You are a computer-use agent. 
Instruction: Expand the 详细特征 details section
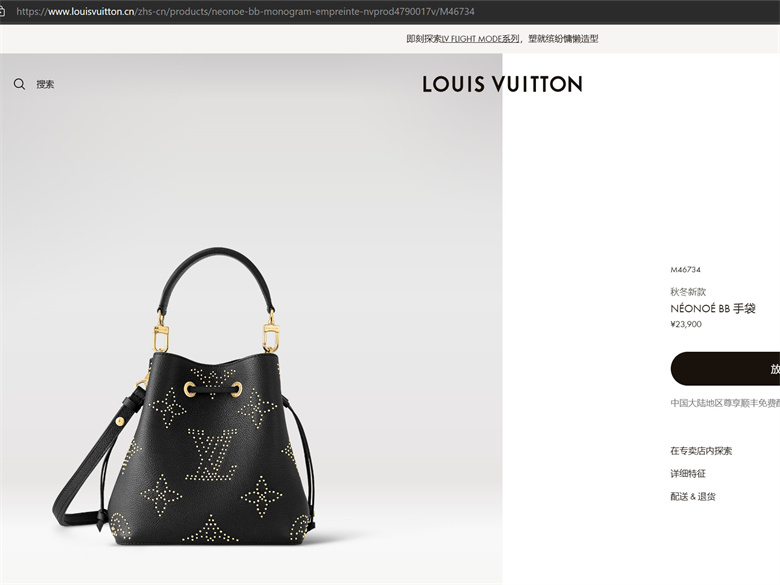[688, 474]
